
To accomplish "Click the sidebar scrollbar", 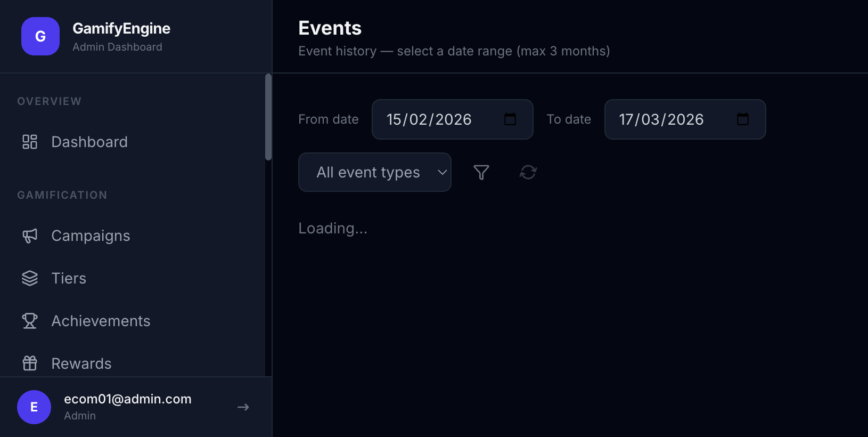I will coord(268,117).
